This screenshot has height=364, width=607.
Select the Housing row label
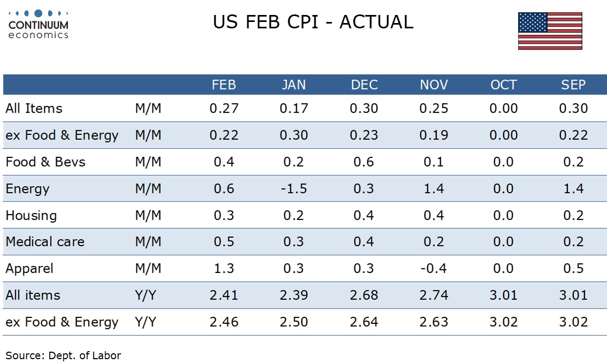[x=31, y=215]
